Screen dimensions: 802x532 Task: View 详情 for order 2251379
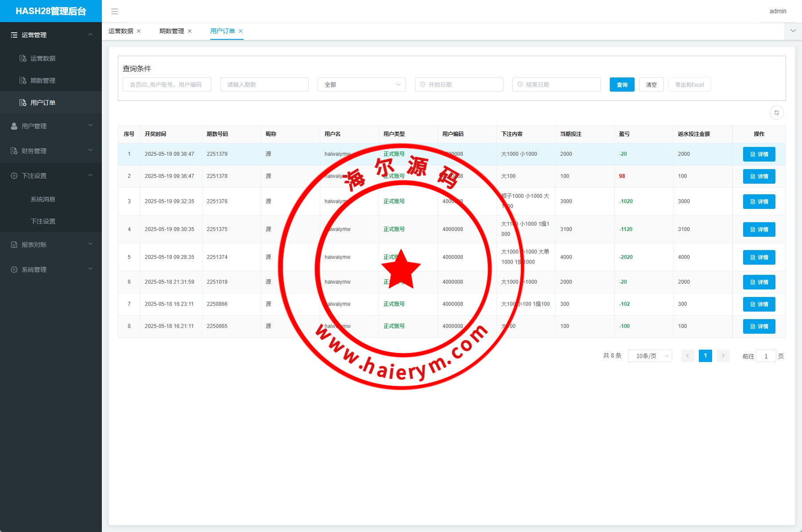tap(759, 154)
